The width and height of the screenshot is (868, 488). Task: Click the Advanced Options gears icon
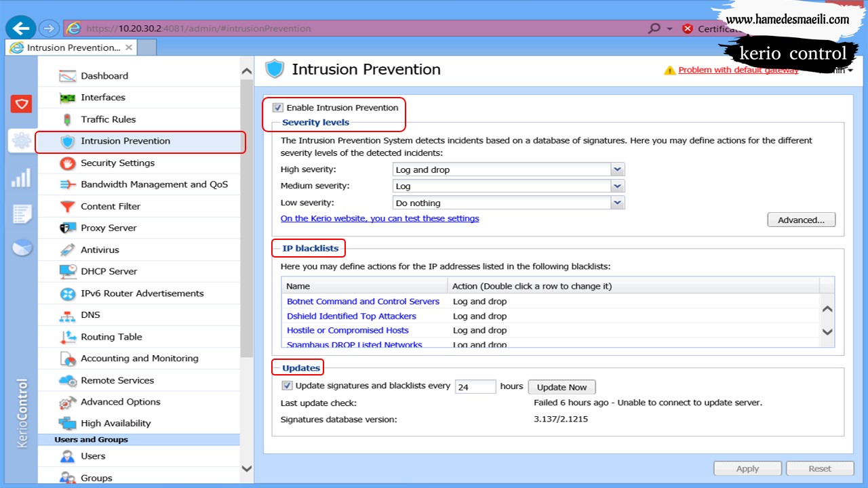tap(67, 402)
